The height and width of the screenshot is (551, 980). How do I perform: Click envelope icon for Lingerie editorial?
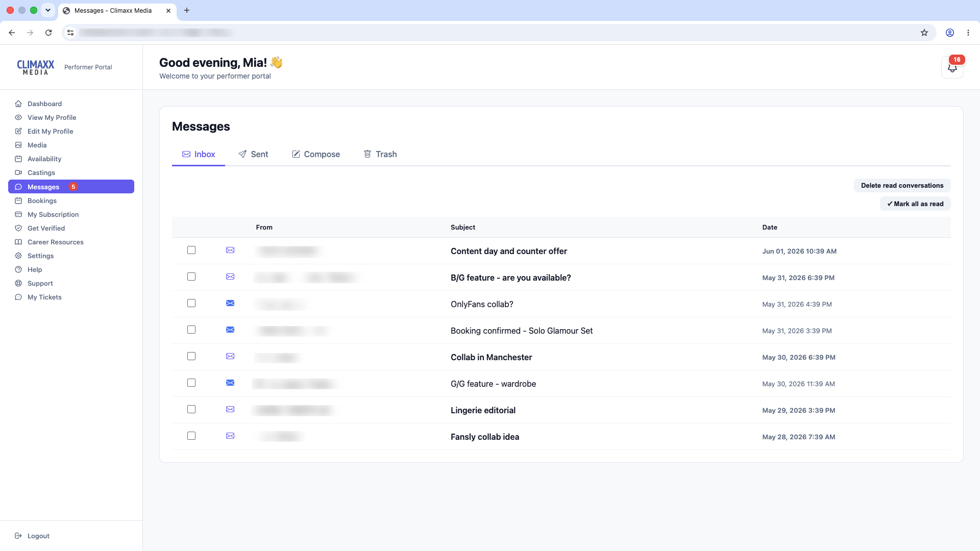[x=230, y=409]
